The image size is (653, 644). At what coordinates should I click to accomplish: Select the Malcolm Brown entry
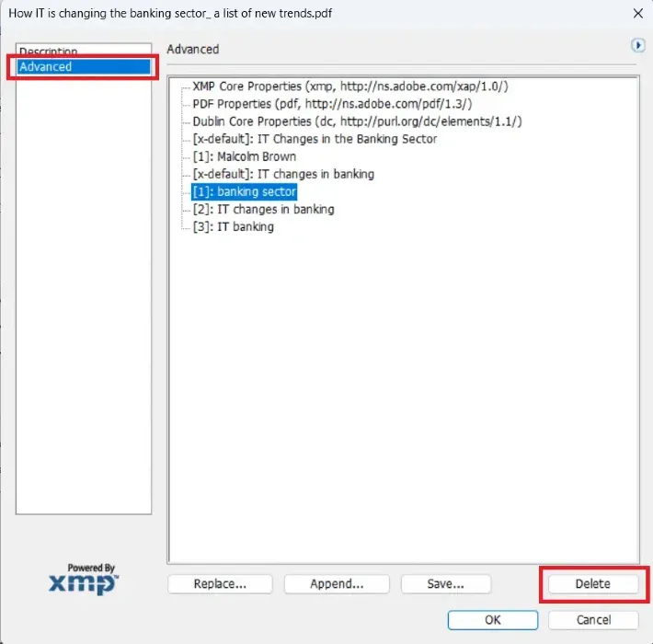pyautogui.click(x=244, y=156)
